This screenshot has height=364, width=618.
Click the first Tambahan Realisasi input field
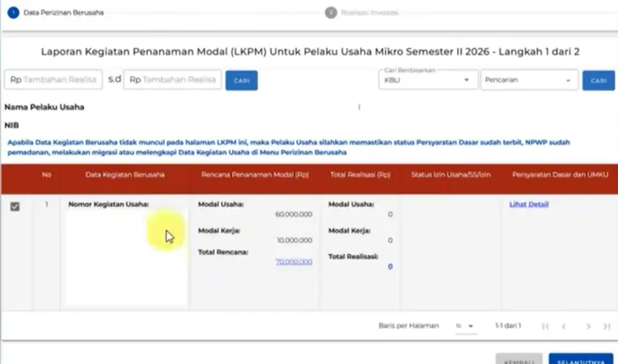pyautogui.click(x=54, y=80)
